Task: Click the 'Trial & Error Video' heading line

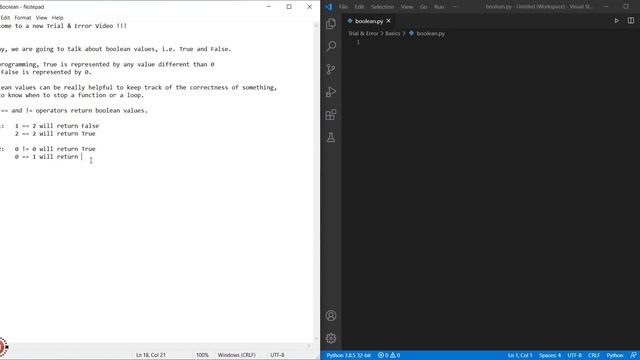Action: tap(63, 26)
